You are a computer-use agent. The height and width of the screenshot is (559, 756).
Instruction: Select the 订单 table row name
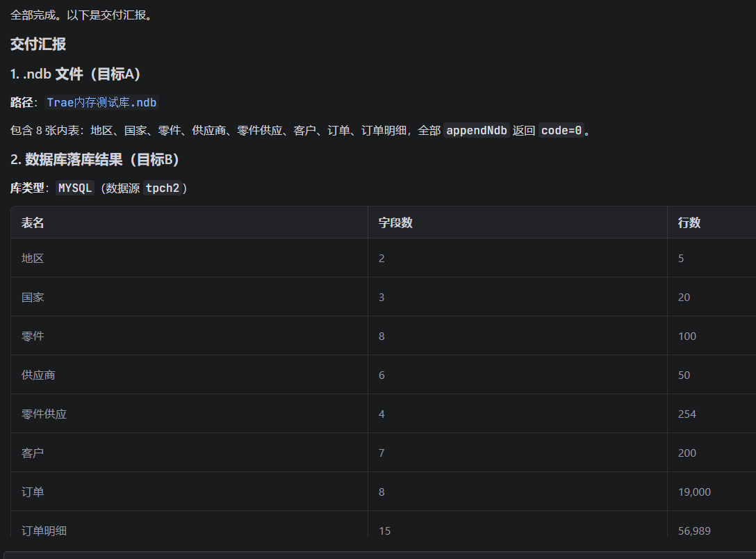point(33,492)
